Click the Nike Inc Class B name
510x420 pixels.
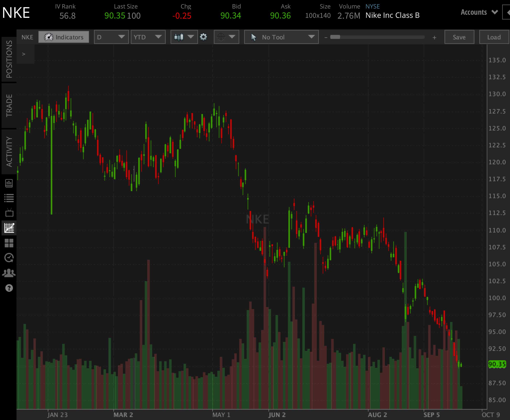tap(393, 15)
